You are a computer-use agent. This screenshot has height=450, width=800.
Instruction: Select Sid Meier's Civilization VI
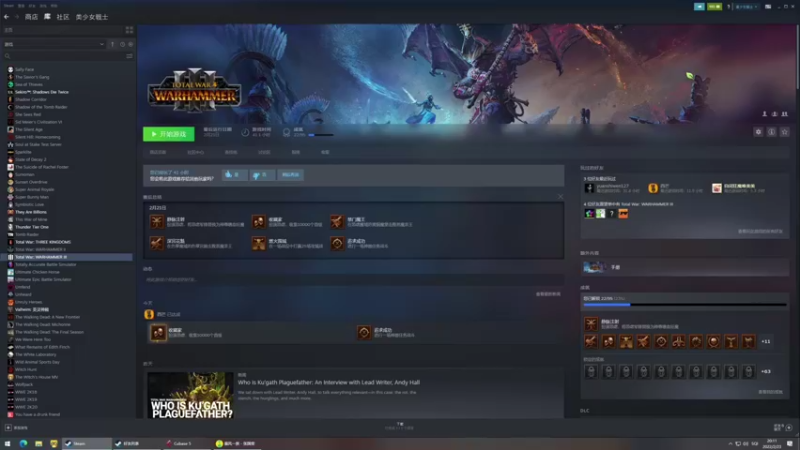(x=38, y=122)
